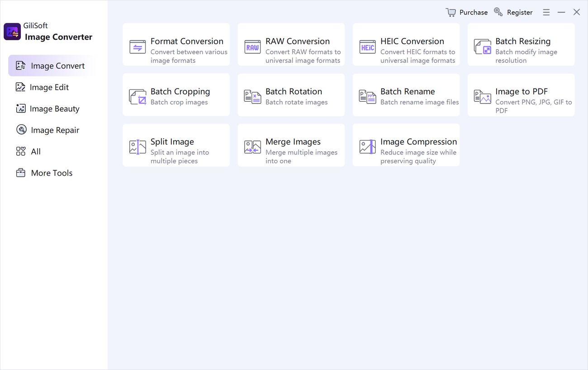Click 'Batch modify image resolution' description
This screenshot has width=588, height=370.
click(526, 56)
